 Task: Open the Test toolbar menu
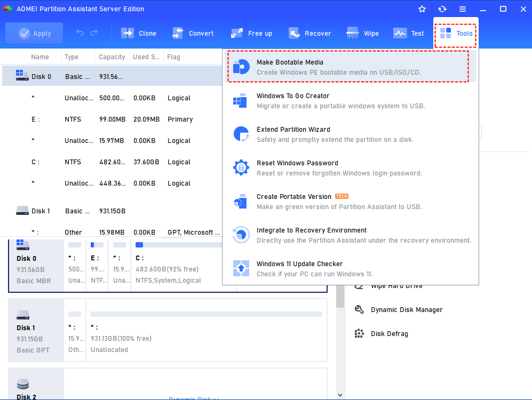409,33
